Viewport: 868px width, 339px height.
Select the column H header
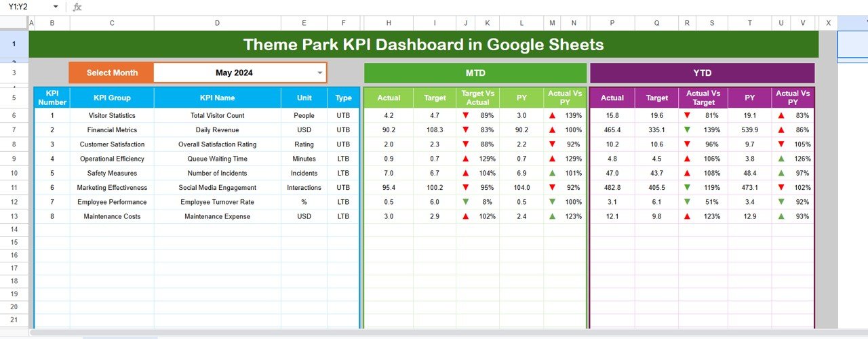click(x=389, y=23)
